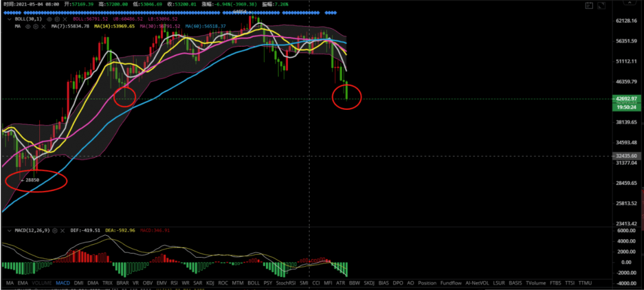Screen dimensions: 644x290
Task: Remove the MA indicator with X icon
Action: pyautogui.click(x=44, y=26)
